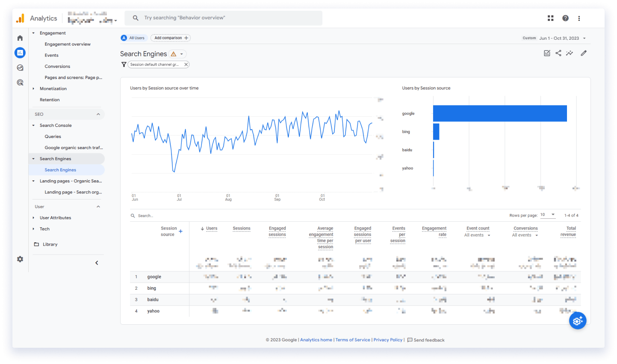Open the property selector dropdown arrow

115,21
